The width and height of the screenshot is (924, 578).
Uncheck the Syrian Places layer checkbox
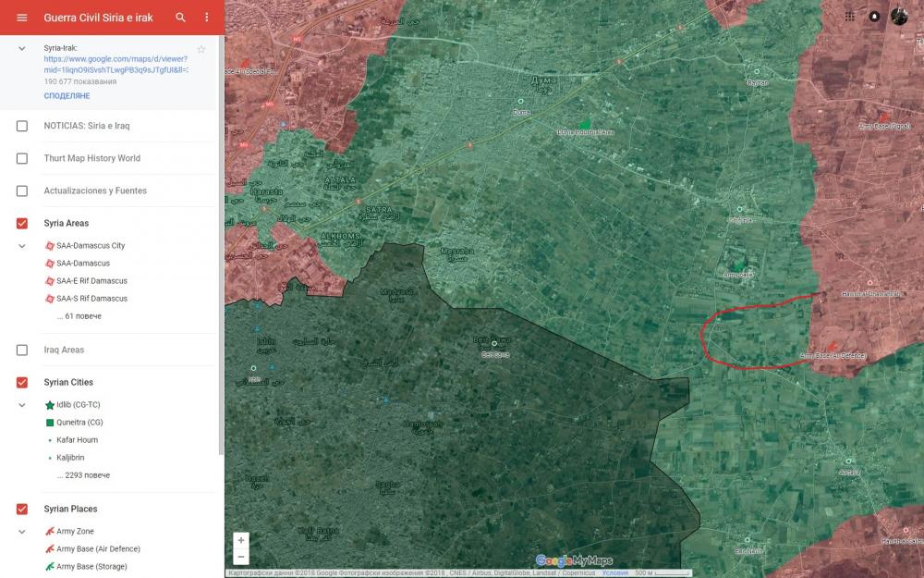[x=22, y=509]
